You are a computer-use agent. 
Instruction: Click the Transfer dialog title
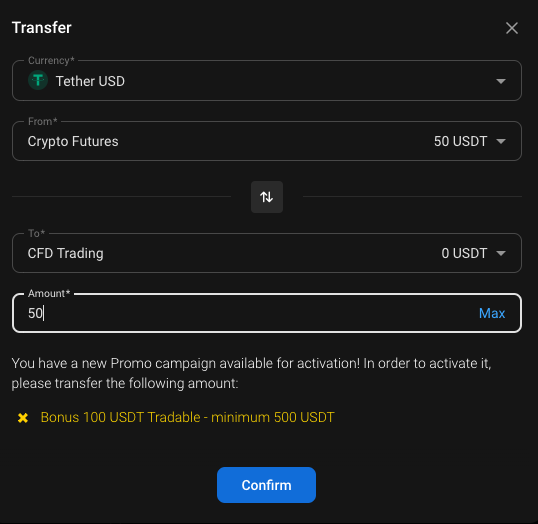42,28
